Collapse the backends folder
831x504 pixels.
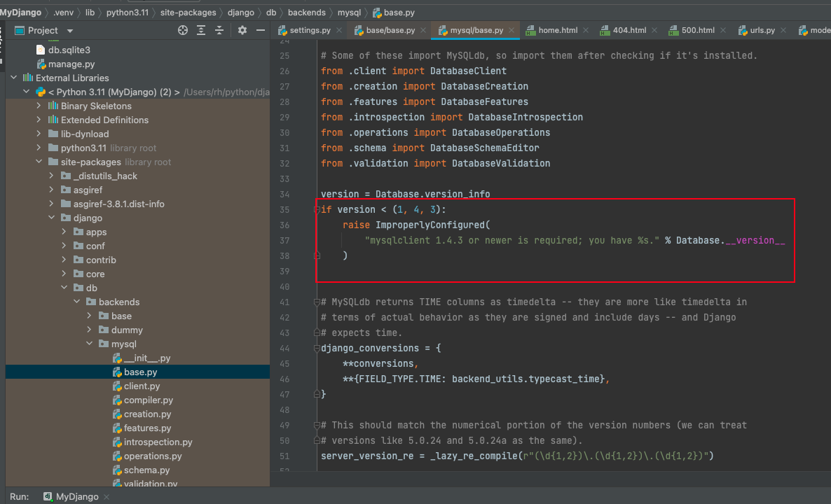pos(77,302)
